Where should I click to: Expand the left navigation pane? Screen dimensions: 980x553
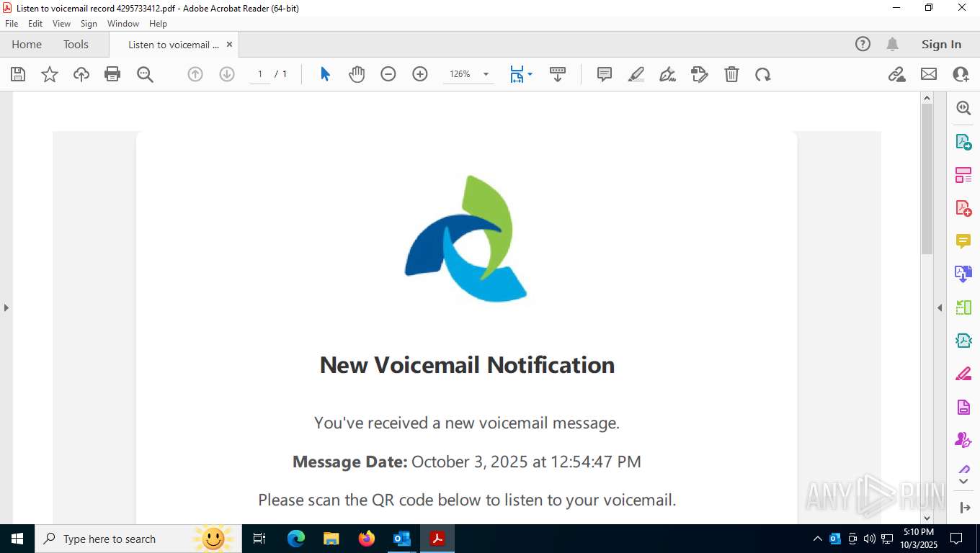click(x=6, y=307)
